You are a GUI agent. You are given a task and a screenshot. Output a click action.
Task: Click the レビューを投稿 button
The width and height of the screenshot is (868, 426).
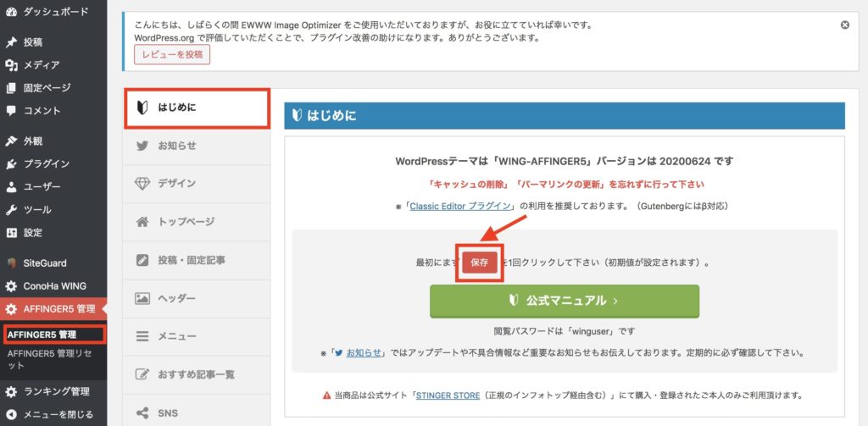coord(172,54)
